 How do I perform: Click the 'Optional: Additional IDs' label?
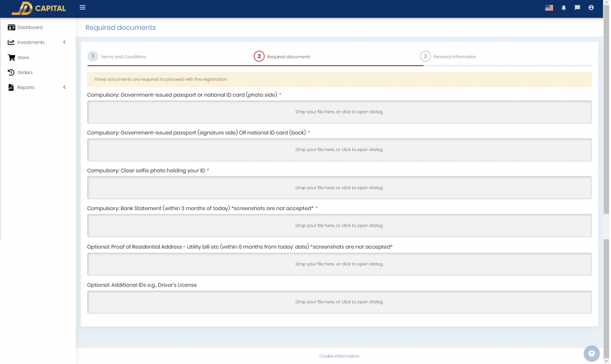tap(142, 285)
